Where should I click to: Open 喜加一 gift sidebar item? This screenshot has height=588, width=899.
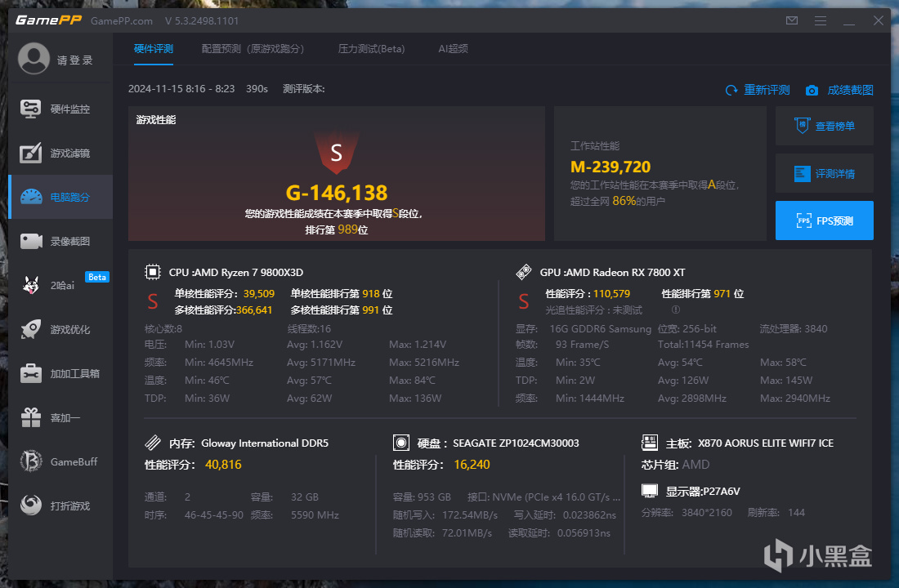point(60,418)
